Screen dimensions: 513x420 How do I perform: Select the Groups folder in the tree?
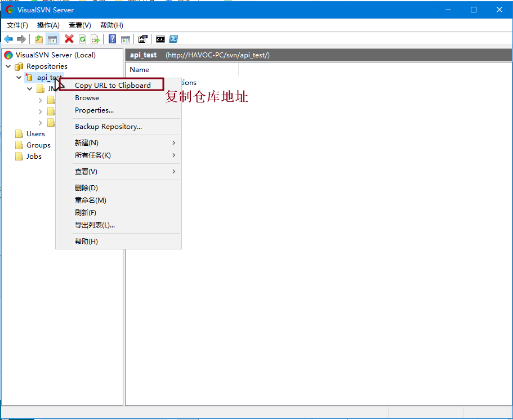39,145
